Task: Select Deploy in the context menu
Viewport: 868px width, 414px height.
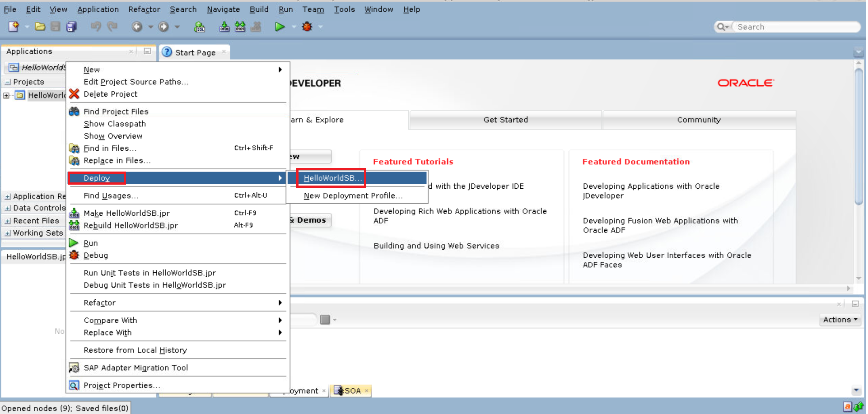Action: (178, 178)
